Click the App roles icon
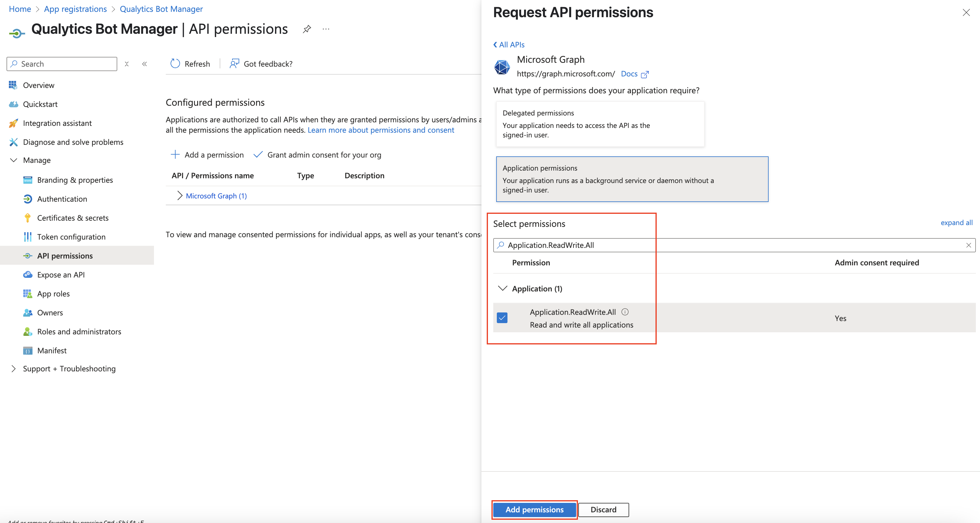 (28, 294)
